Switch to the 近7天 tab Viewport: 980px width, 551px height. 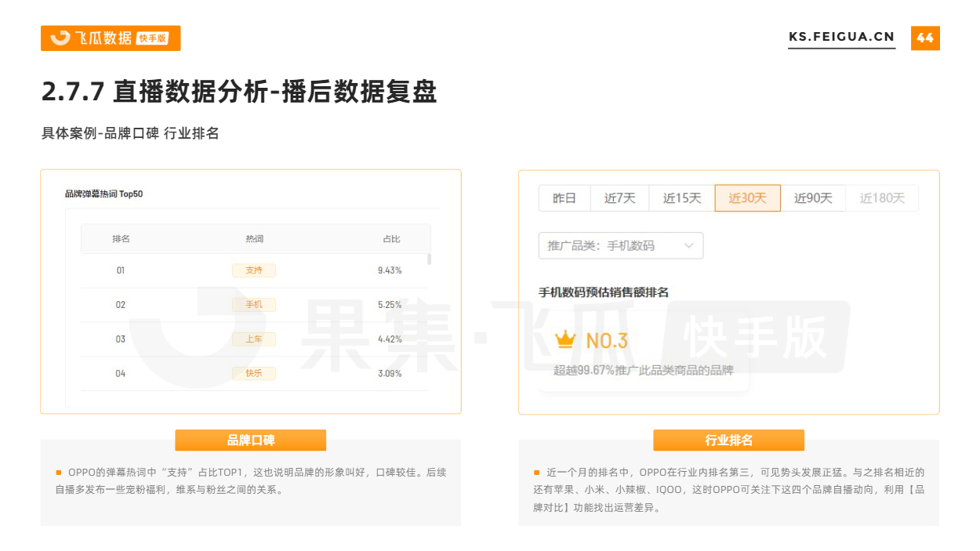coord(619,198)
